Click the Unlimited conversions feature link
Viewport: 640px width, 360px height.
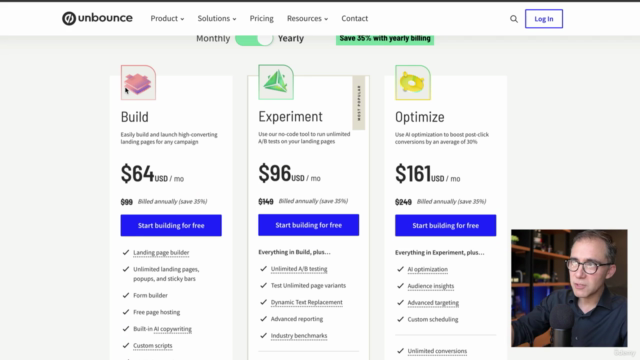point(437,351)
